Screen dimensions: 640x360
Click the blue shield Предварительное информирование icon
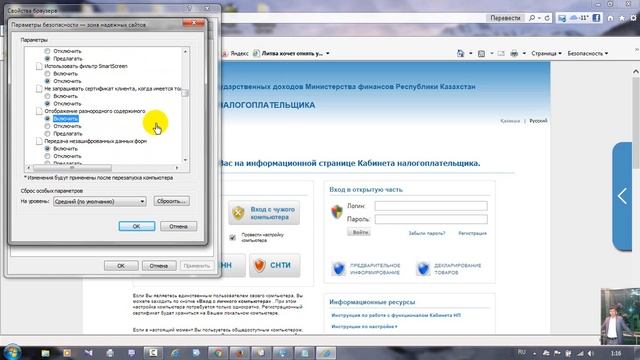point(339,269)
